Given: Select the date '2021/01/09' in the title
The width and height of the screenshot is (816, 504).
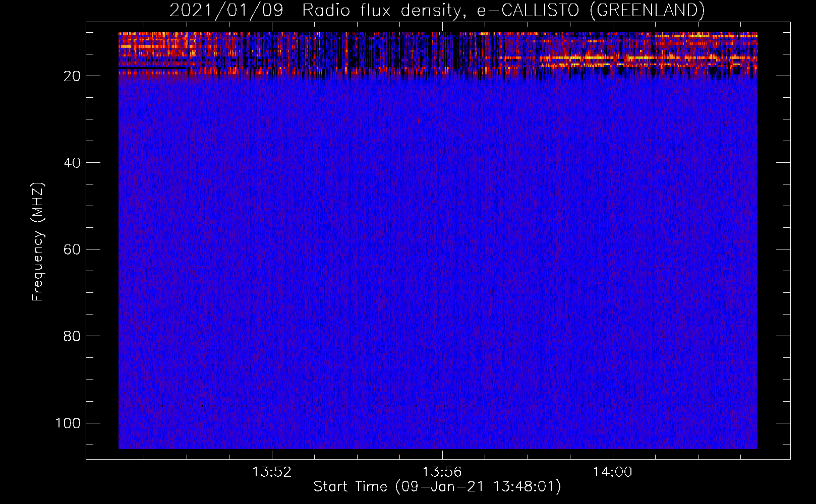Looking at the screenshot, I should tap(226, 10).
